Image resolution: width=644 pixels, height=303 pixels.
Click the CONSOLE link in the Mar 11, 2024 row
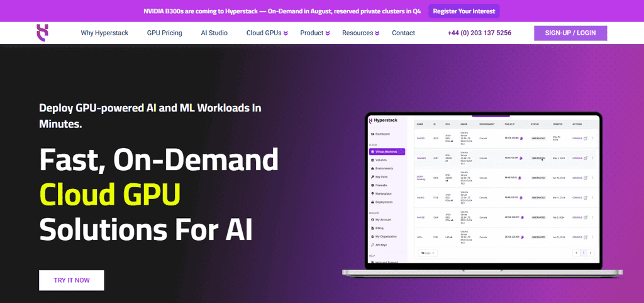tap(577, 198)
